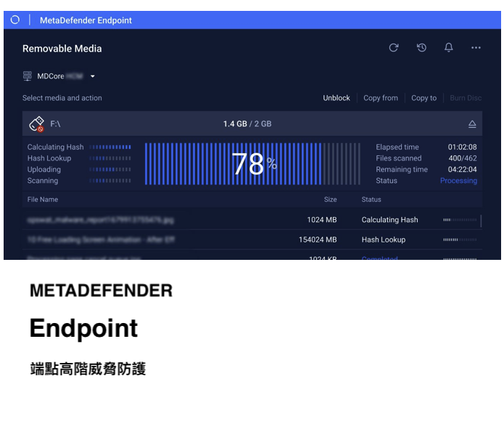Screen dimensions: 504x421
Task: Click the refresh icon in Removable Media header
Action: click(394, 48)
